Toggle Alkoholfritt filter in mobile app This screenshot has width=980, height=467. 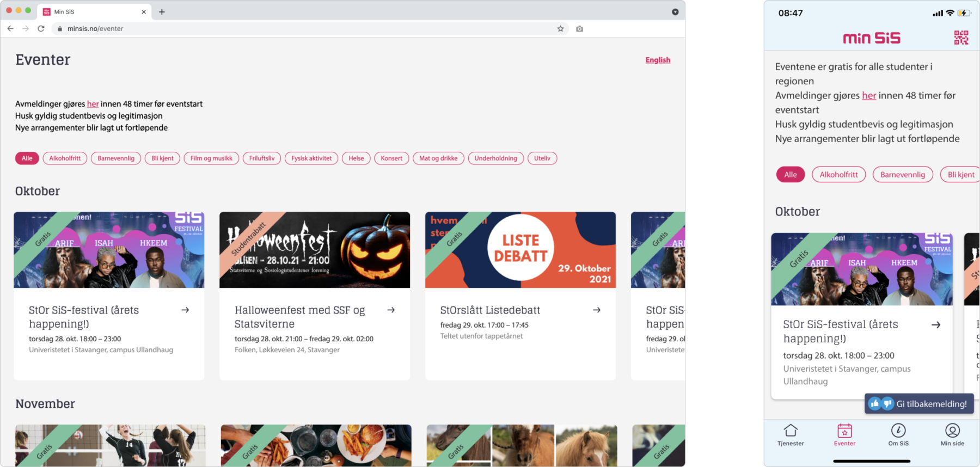coord(838,175)
